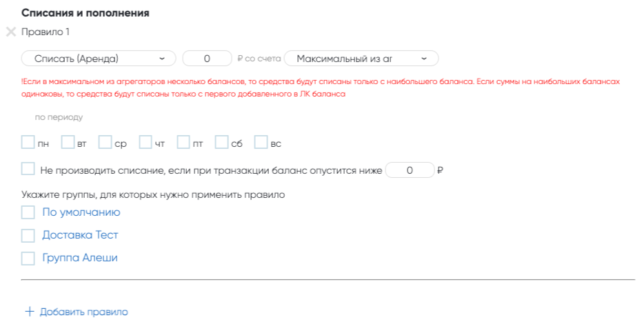Click the plus icon to add rule
This screenshot has height=322, width=644.
29,312
